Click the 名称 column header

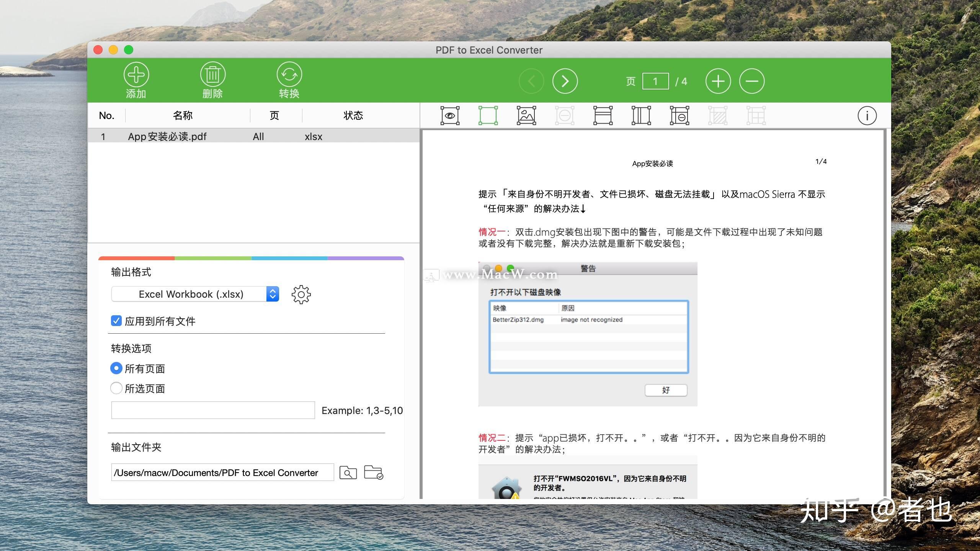point(183,116)
